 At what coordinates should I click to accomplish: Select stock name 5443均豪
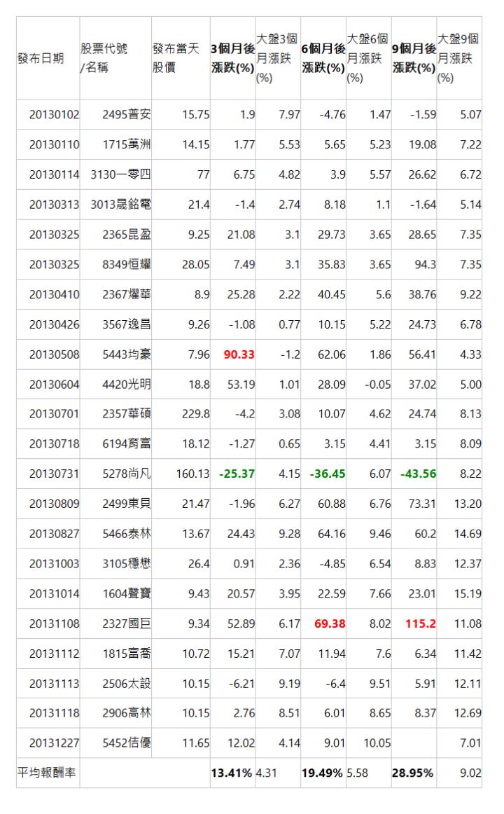pyautogui.click(x=127, y=354)
